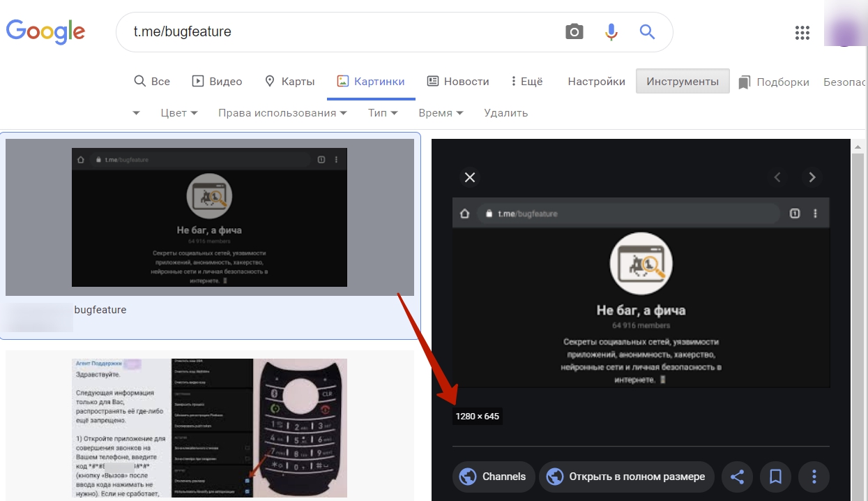Go to previous image in preview
The image size is (868, 501).
click(x=777, y=177)
